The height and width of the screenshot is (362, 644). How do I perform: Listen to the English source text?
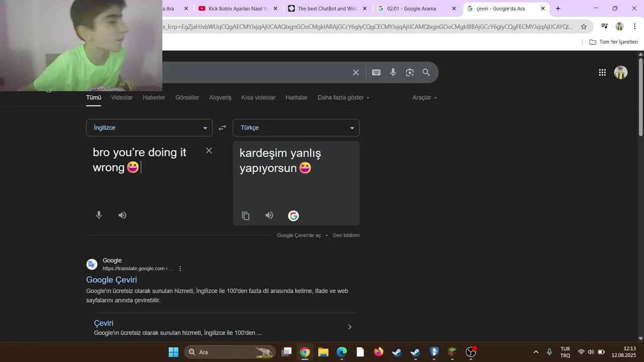point(122,215)
